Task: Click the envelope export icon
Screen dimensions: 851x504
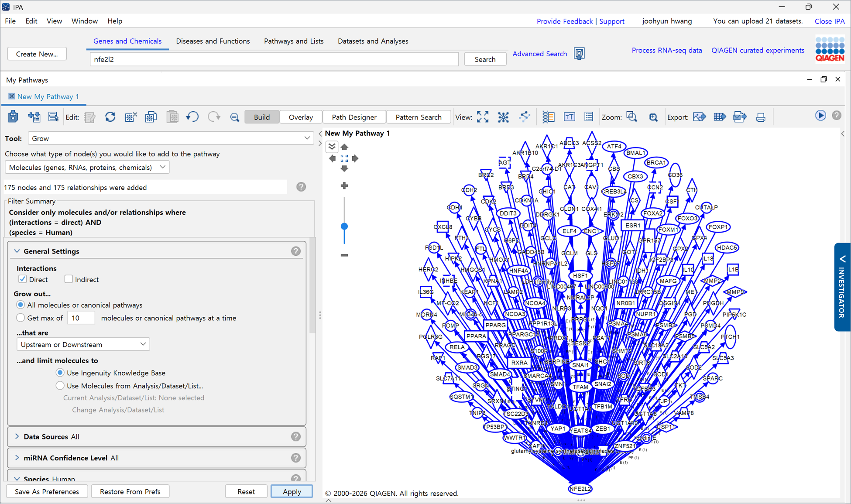Action: click(x=740, y=117)
